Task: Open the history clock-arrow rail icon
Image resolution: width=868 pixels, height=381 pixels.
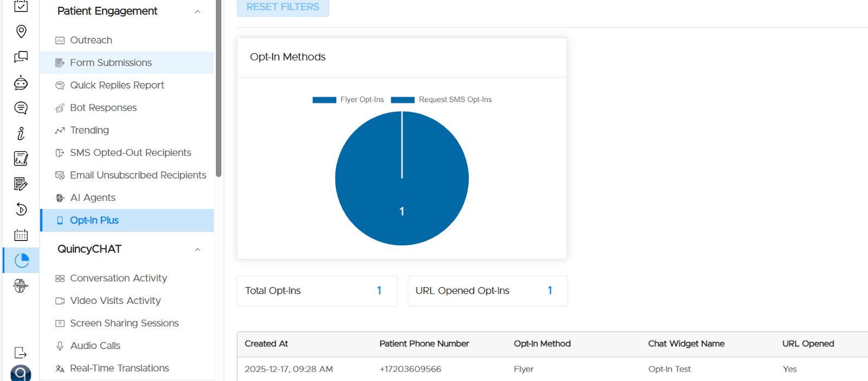Action: [x=21, y=209]
